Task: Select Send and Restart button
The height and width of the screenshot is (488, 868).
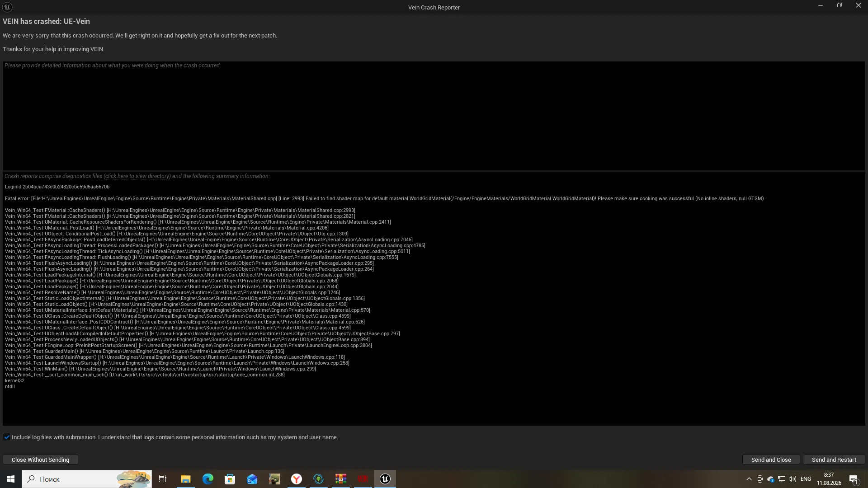Action: pos(834,460)
